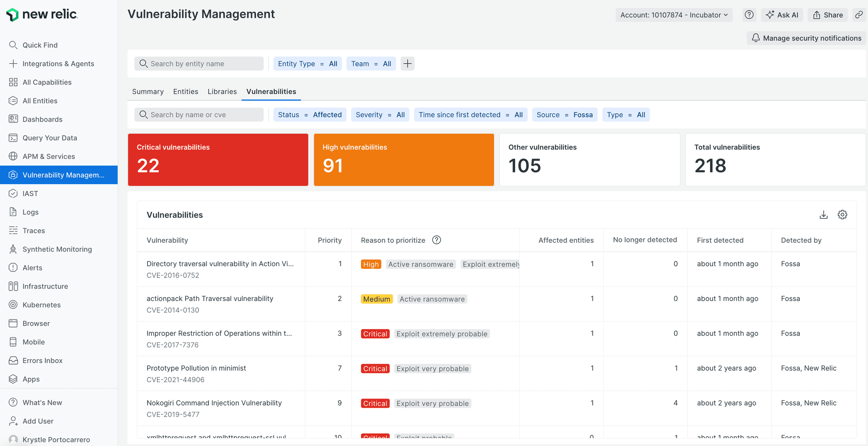Switch to the Libraries tab
This screenshot has width=868, height=446.
tap(222, 91)
